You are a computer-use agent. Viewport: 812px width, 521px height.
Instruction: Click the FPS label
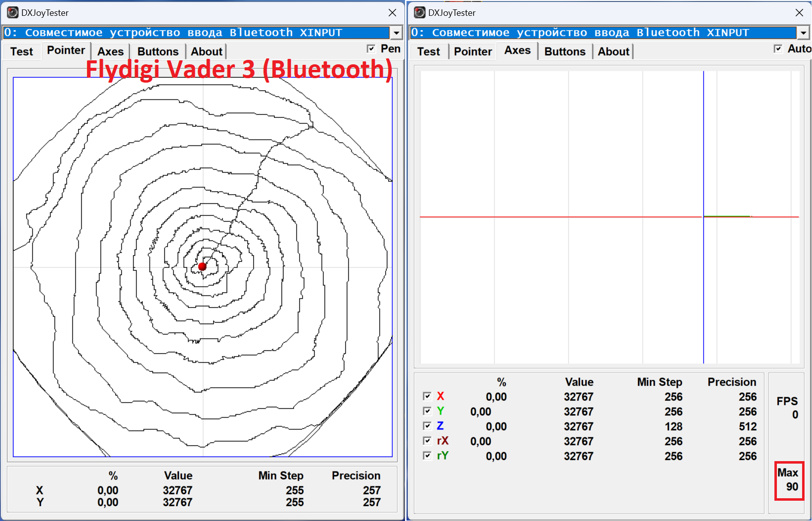pos(787,401)
